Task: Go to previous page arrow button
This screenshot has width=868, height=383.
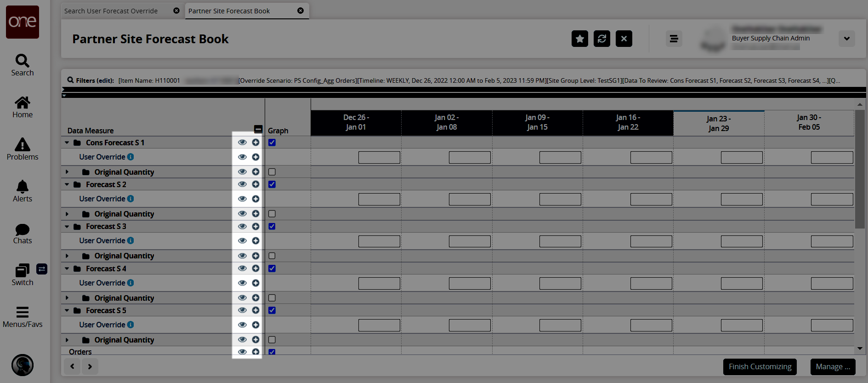Action: (x=72, y=366)
